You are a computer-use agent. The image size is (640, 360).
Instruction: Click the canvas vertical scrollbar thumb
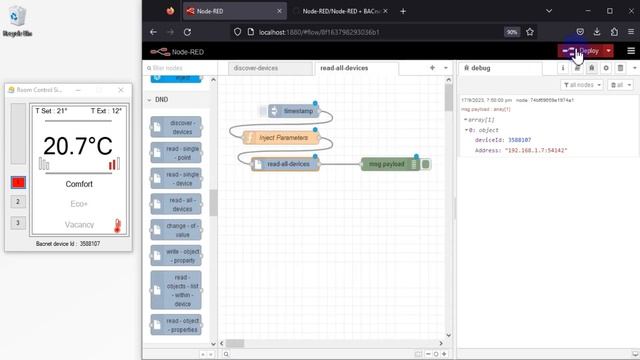[449, 98]
